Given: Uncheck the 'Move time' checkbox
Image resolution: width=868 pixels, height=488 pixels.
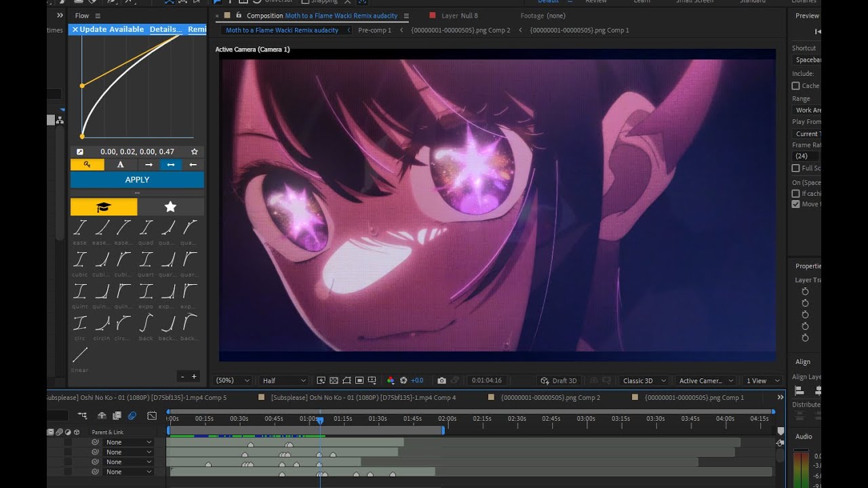Looking at the screenshot, I should [x=796, y=204].
